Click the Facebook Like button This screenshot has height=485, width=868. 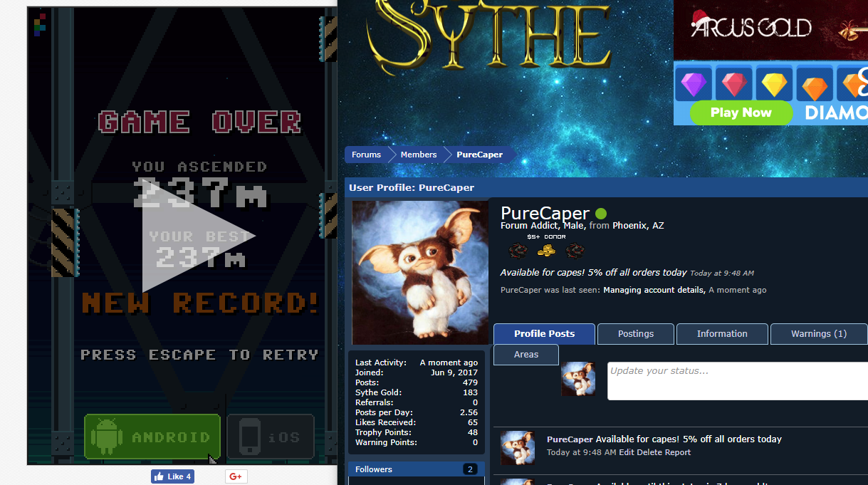point(172,476)
